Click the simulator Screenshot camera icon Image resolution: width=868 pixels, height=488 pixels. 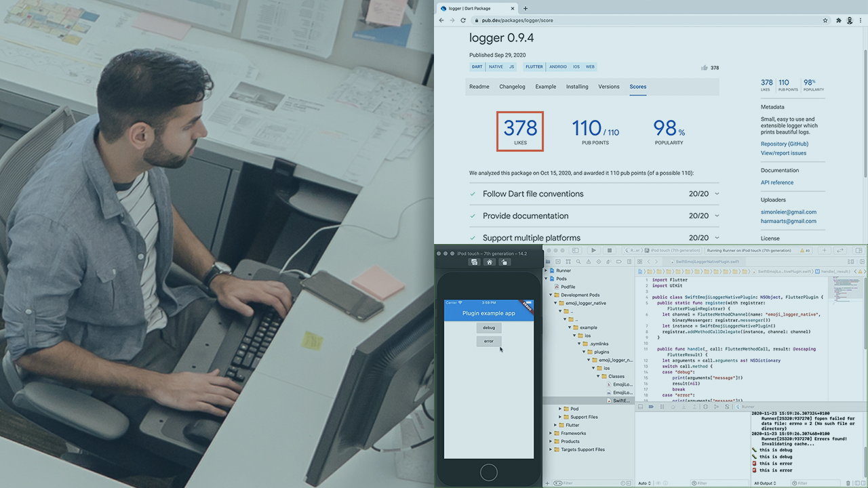475,262
